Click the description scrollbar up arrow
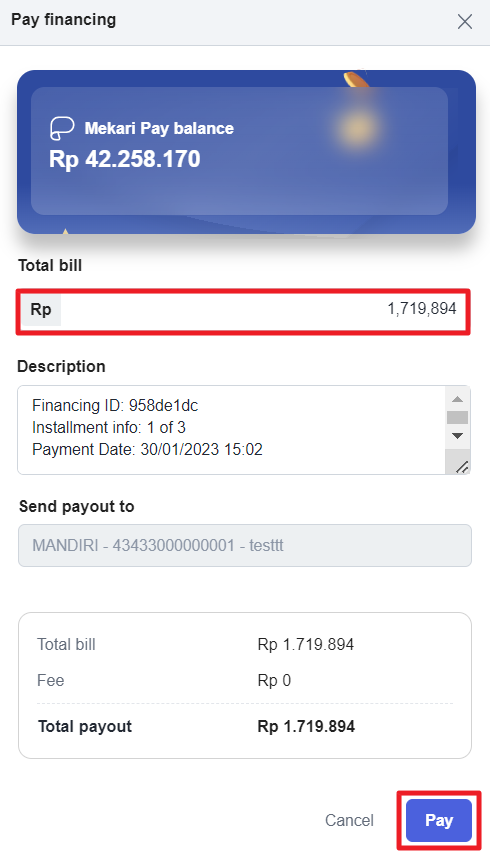The image size is (490, 868). (x=457, y=399)
